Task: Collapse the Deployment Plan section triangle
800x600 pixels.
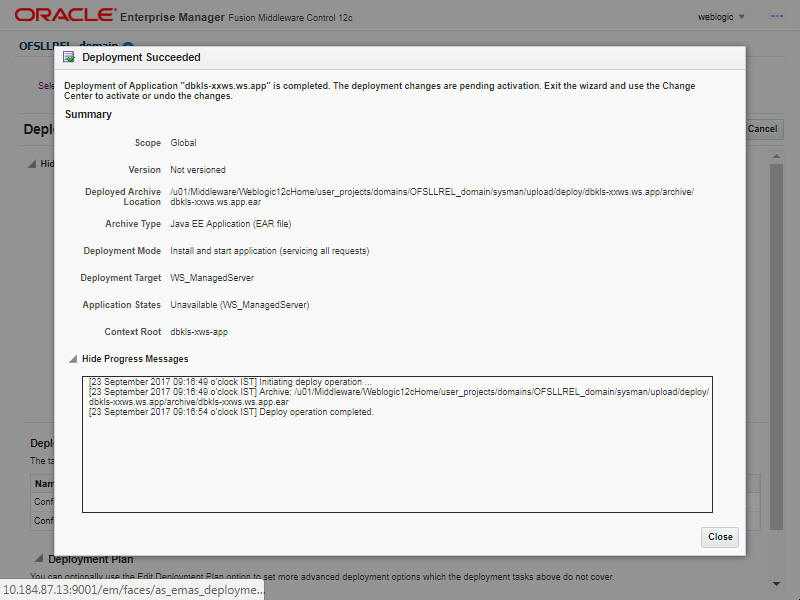Action: coord(38,558)
